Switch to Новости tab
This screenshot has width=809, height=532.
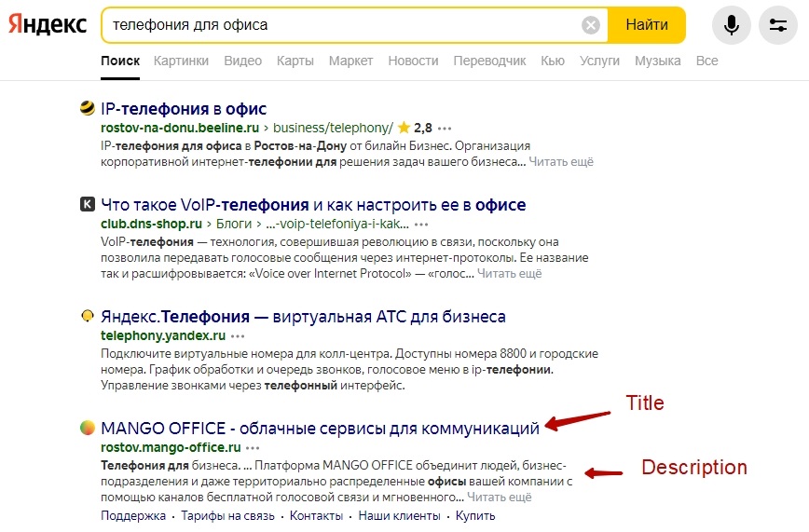(413, 61)
